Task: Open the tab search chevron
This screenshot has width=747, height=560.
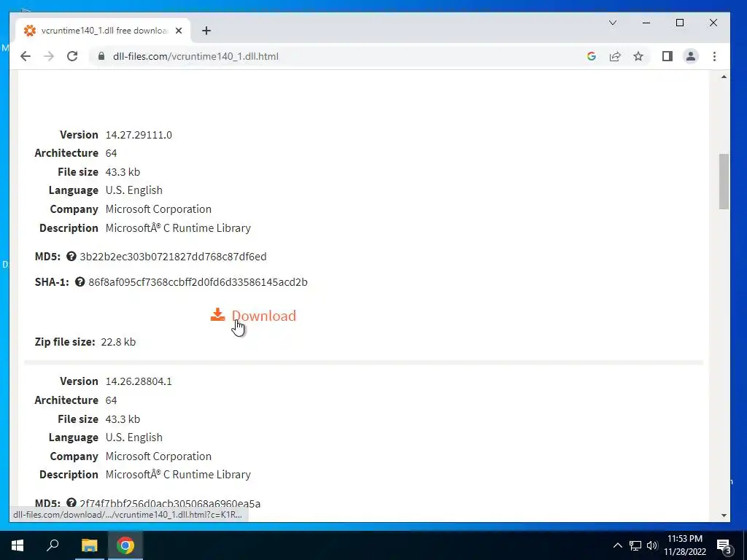Action: pyautogui.click(x=613, y=23)
